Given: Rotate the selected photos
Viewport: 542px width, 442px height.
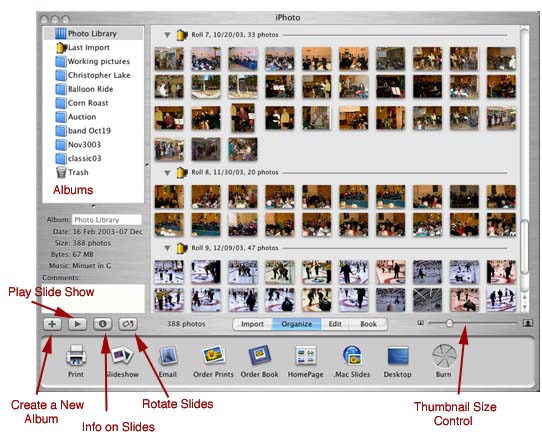Looking at the screenshot, I should pos(128,324).
